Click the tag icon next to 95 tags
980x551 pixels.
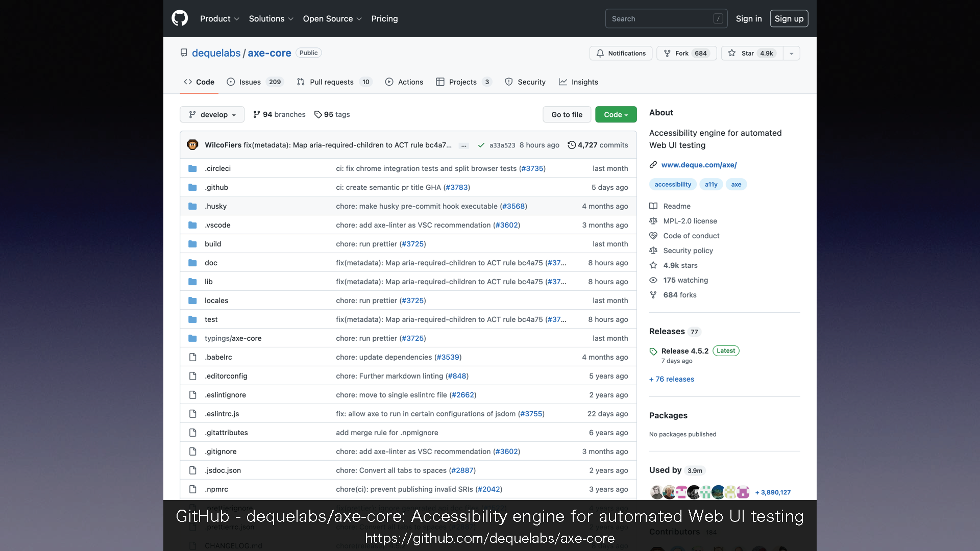[318, 114]
